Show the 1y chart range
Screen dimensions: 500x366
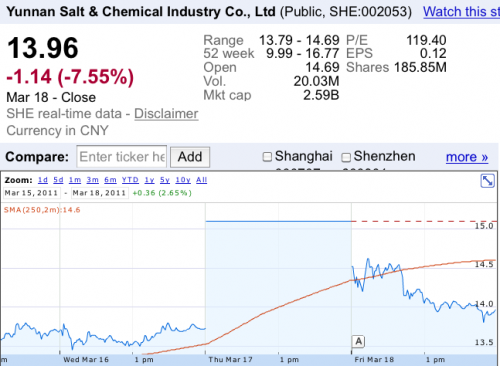tap(149, 180)
